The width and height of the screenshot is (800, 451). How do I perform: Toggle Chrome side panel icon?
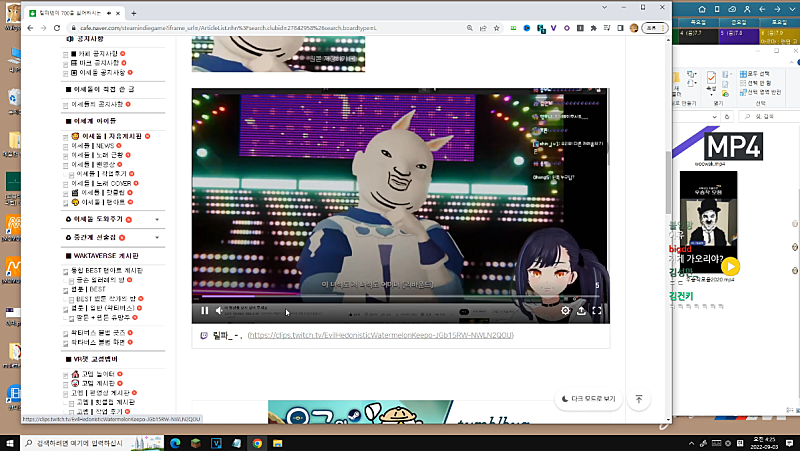pos(620,28)
